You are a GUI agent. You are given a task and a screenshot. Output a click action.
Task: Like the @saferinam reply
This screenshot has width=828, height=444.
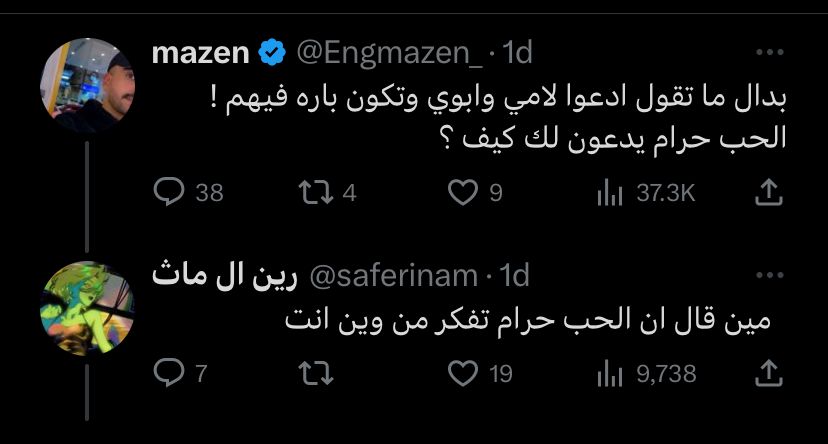pyautogui.click(x=461, y=374)
